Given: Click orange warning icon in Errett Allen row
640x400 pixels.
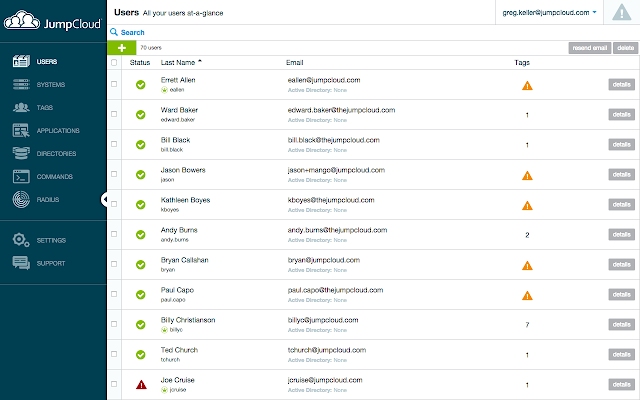Looking at the screenshot, I should coord(527,86).
